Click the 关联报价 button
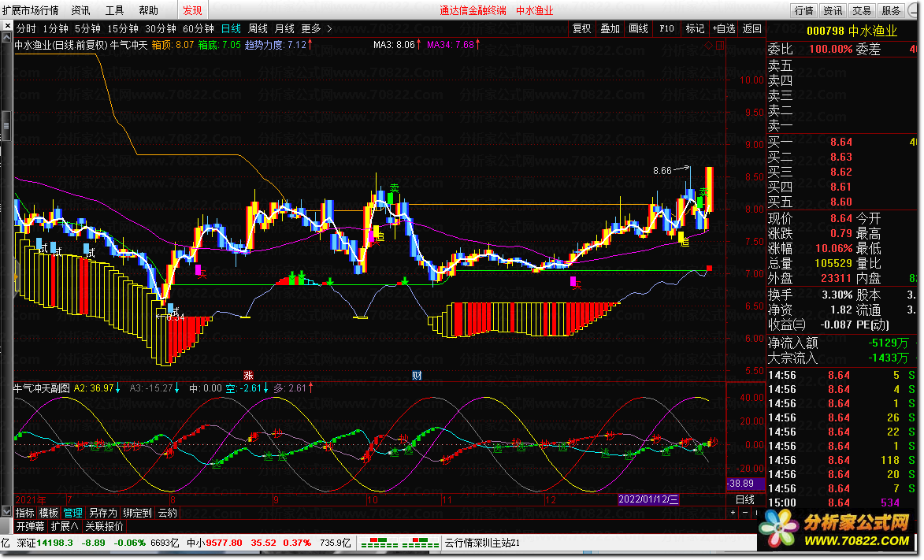The width and height of the screenshot is (924, 560). tap(104, 526)
